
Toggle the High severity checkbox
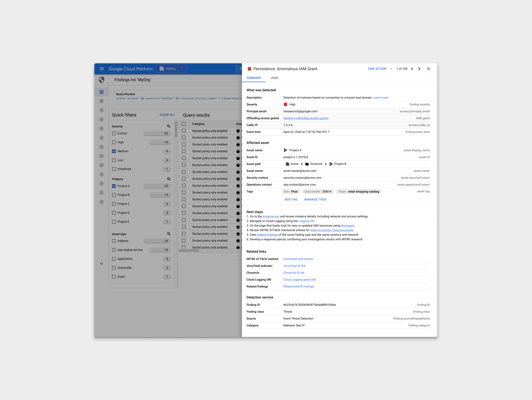[114, 142]
